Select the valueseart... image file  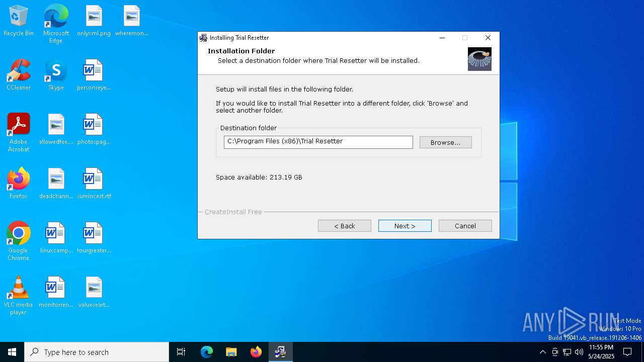tap(94, 292)
